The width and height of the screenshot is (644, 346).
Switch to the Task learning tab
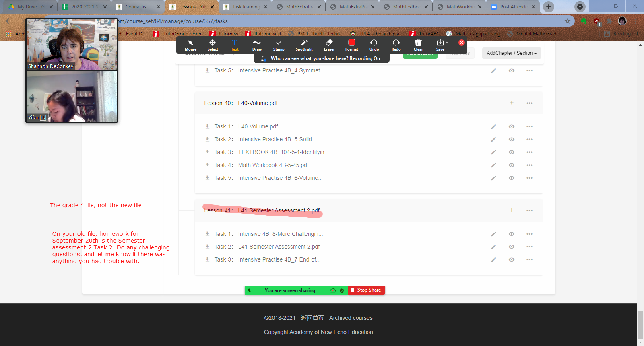tap(245, 7)
